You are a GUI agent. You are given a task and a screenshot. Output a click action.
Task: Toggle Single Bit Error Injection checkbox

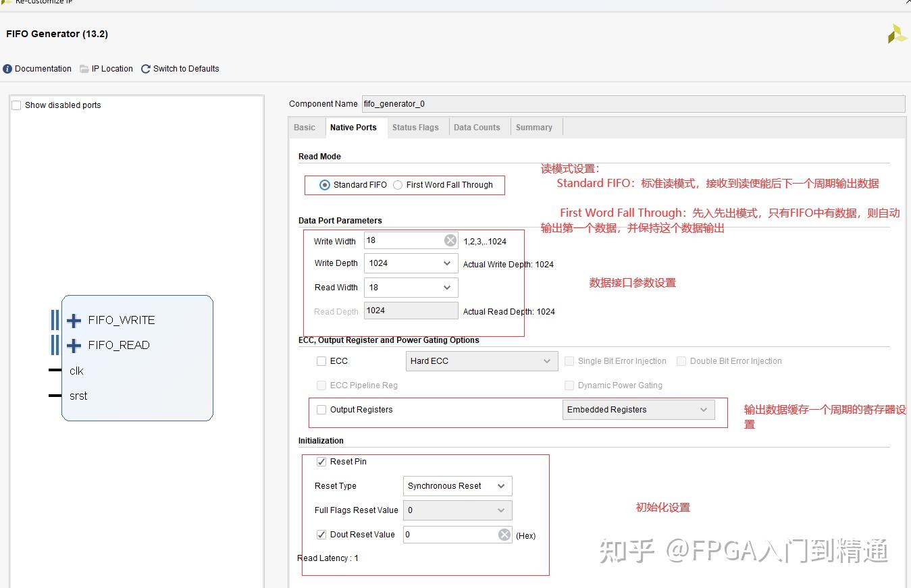click(x=569, y=361)
